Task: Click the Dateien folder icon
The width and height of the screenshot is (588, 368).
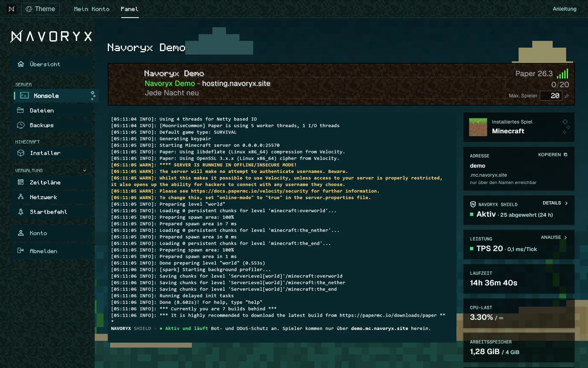Action: click(21, 110)
